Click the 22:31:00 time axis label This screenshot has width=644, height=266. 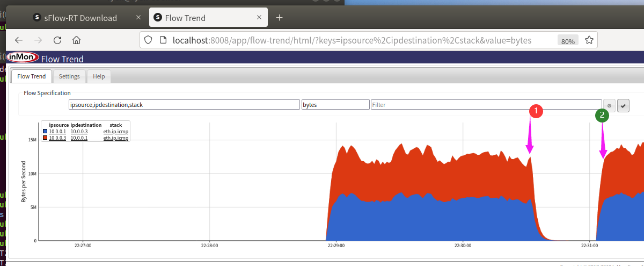click(x=589, y=246)
